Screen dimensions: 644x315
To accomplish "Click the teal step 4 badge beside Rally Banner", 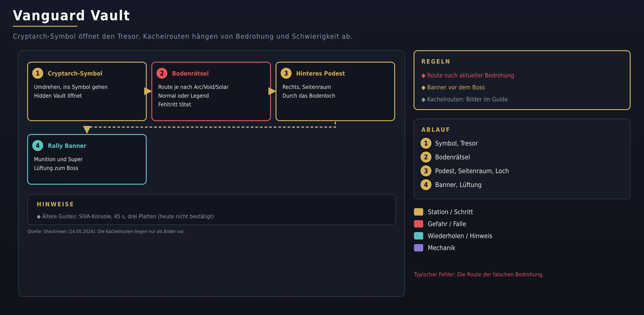I will [38, 146].
